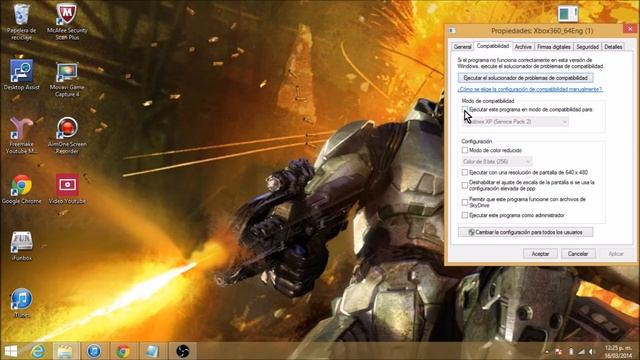
Task: Open the manual compatibility configuration help link
Action: click(530, 89)
